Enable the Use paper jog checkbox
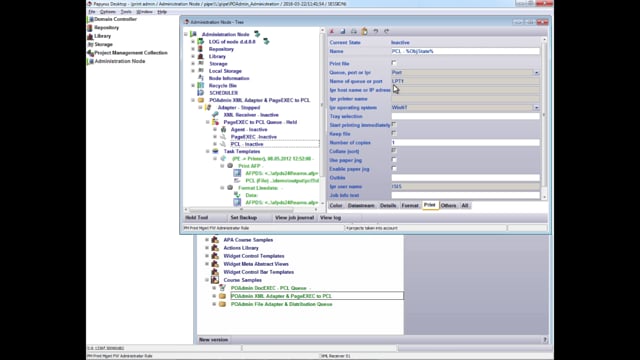 [x=394, y=160]
